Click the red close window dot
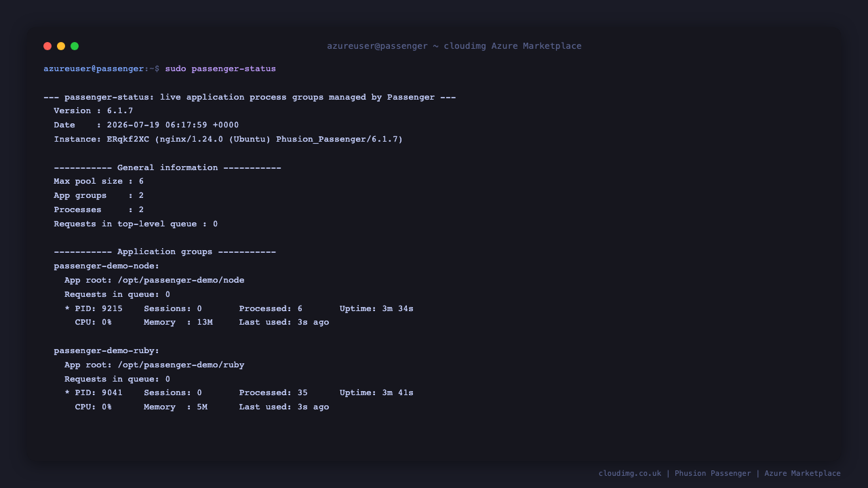The width and height of the screenshot is (868, 488). (x=47, y=46)
